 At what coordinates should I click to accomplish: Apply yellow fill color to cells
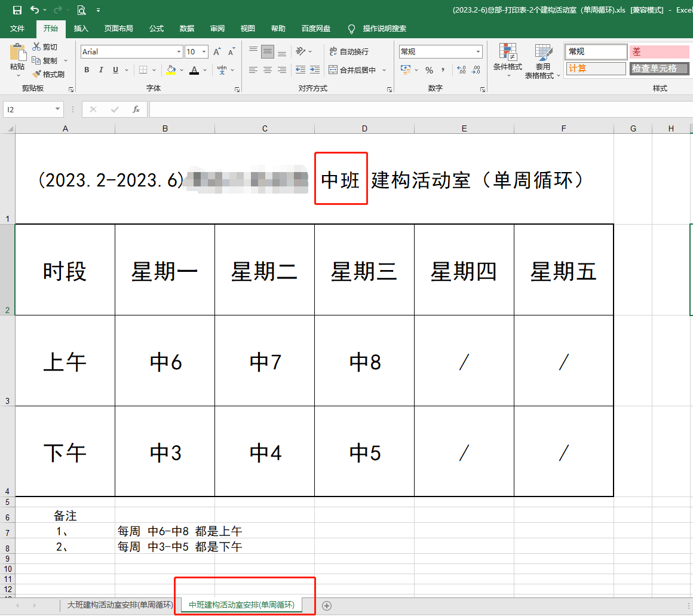click(171, 70)
